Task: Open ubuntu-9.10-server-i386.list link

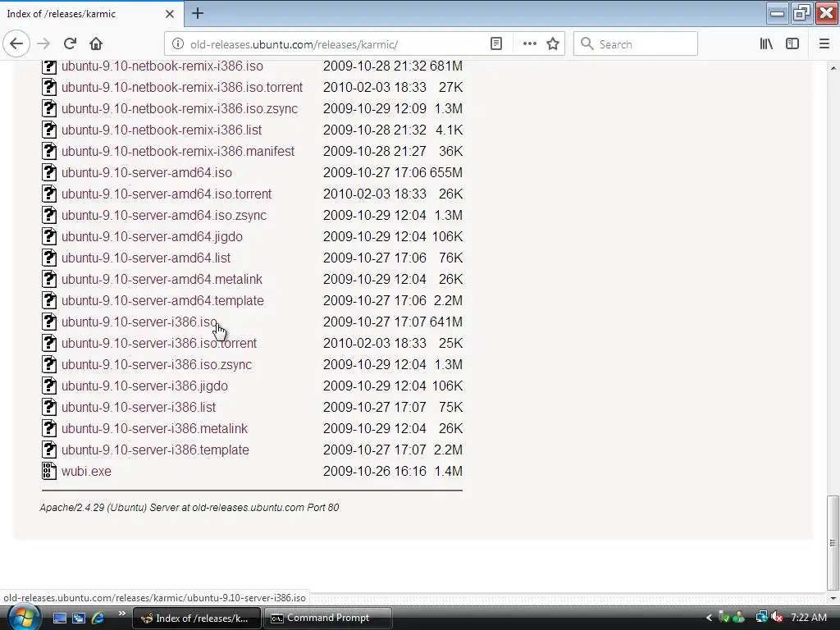Action: pos(139,408)
